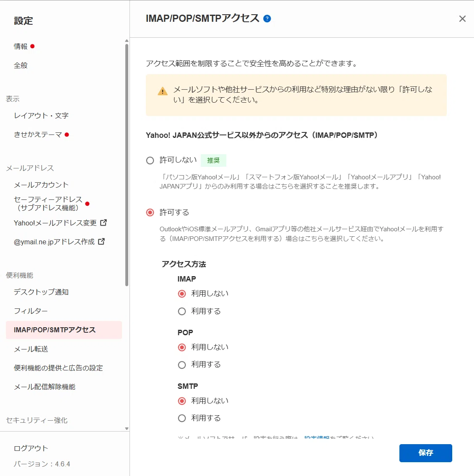Click the ログアウト link

[x=31, y=448]
